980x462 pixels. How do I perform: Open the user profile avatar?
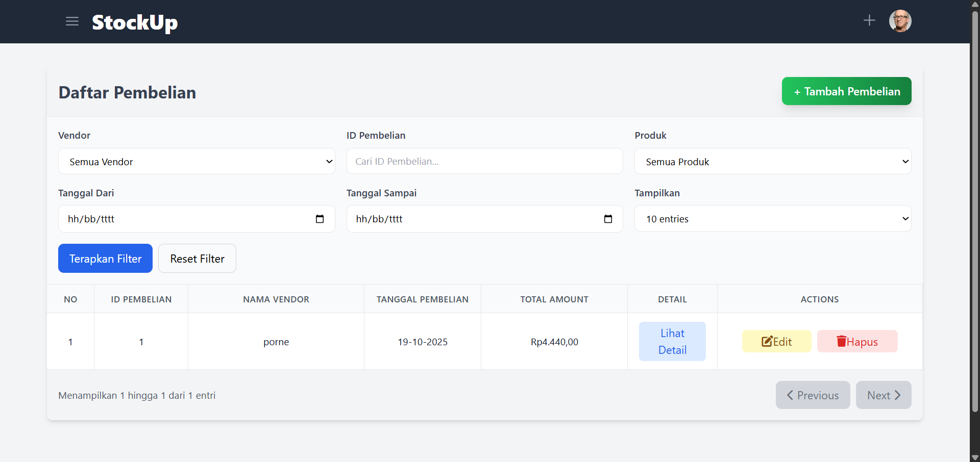tap(900, 21)
